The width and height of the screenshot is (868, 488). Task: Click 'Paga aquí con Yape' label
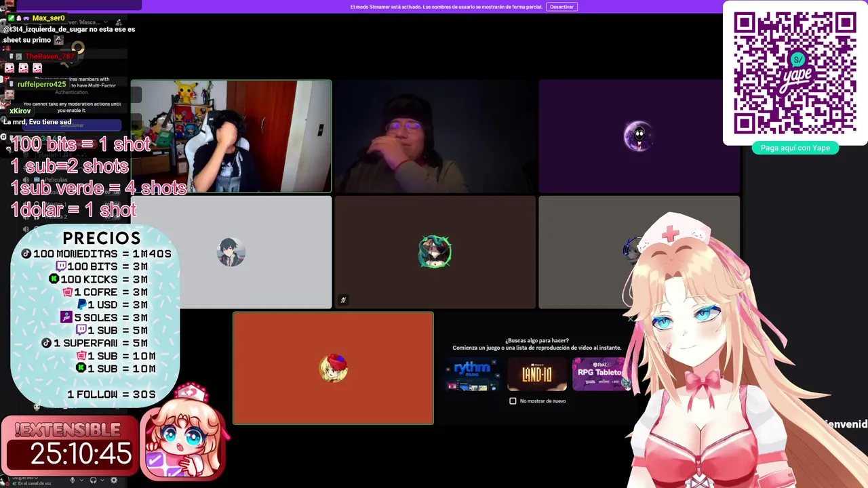click(795, 148)
